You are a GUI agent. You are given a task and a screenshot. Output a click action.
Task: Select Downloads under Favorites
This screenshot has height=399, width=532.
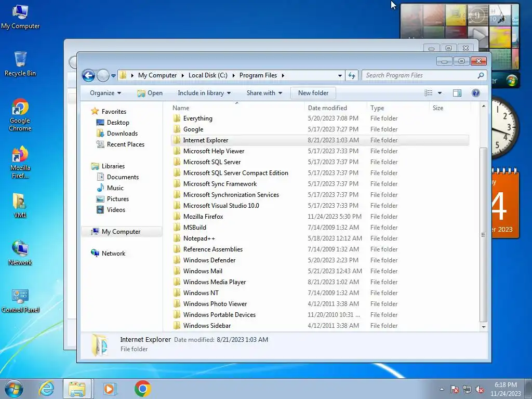[x=117, y=134]
